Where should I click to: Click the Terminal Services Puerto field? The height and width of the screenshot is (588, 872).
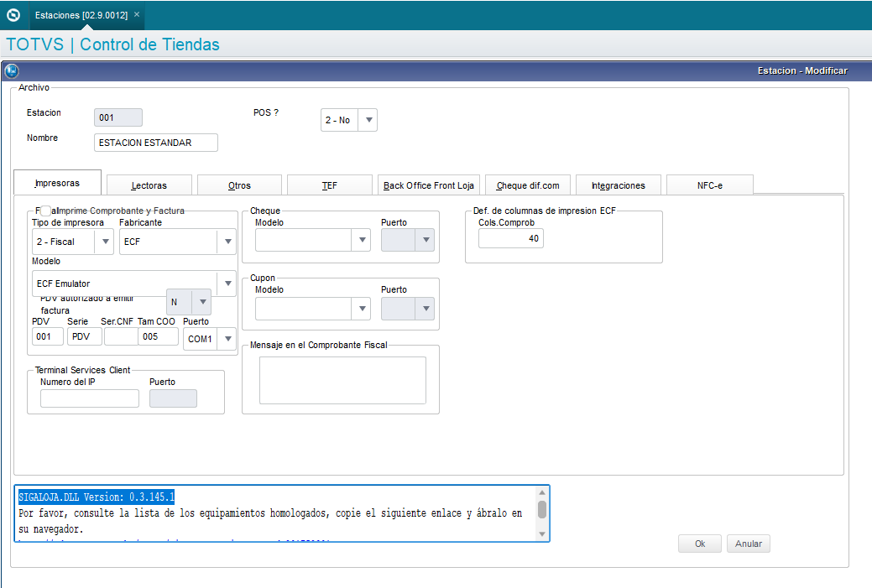click(x=173, y=398)
